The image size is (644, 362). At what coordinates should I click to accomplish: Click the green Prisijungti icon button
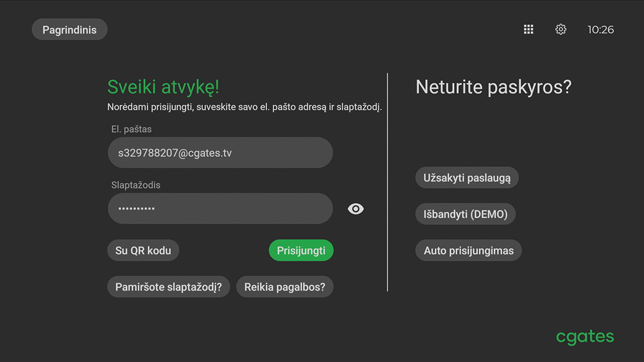(301, 250)
